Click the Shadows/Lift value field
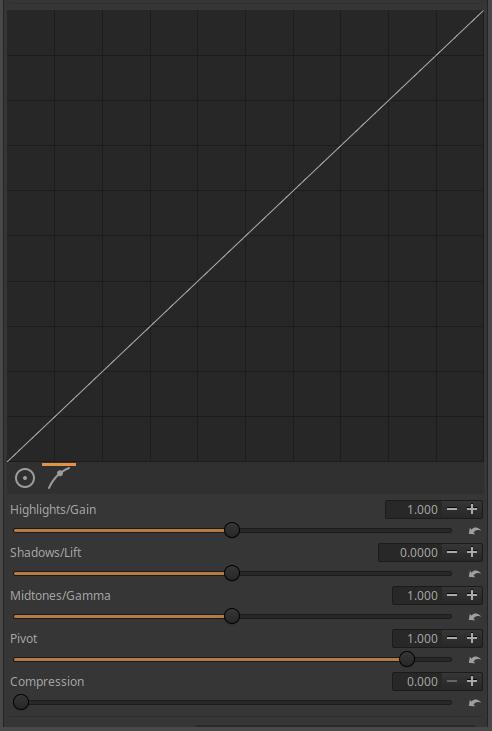 (x=410, y=552)
